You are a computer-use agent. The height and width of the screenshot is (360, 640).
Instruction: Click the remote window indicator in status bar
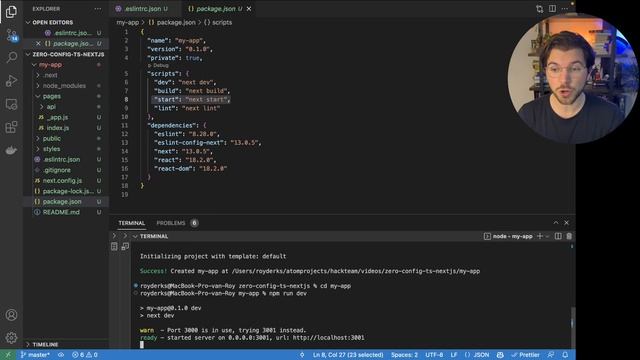pyautogui.click(x=8, y=355)
